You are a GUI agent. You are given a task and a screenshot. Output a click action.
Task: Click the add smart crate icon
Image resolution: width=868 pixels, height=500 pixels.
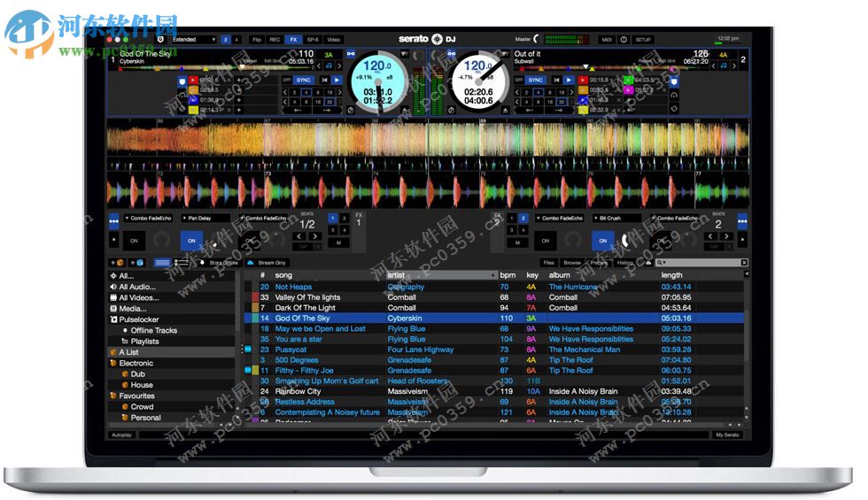coord(138,263)
